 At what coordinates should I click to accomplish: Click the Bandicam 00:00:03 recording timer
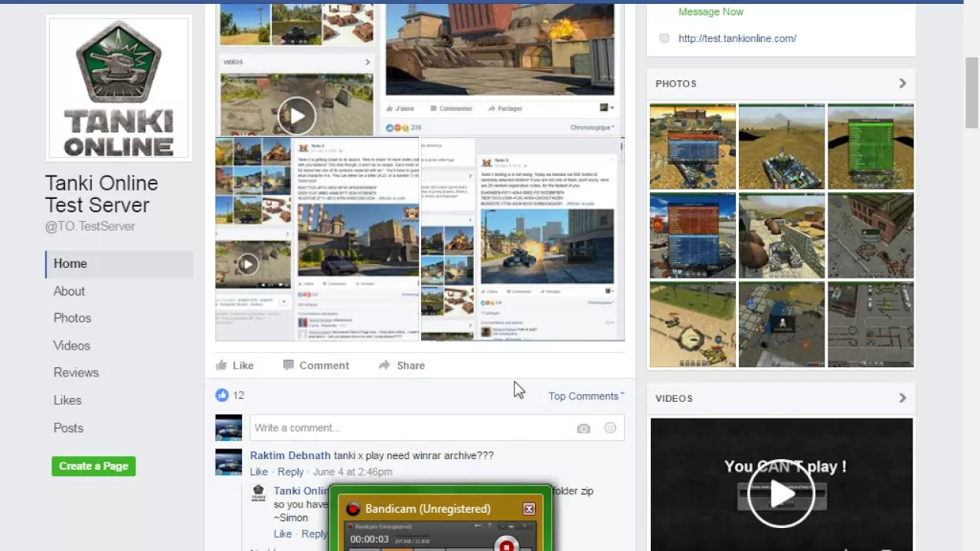369,540
